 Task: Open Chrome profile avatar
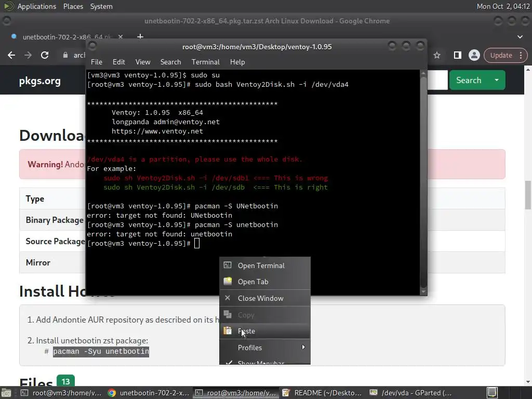pyautogui.click(x=474, y=55)
